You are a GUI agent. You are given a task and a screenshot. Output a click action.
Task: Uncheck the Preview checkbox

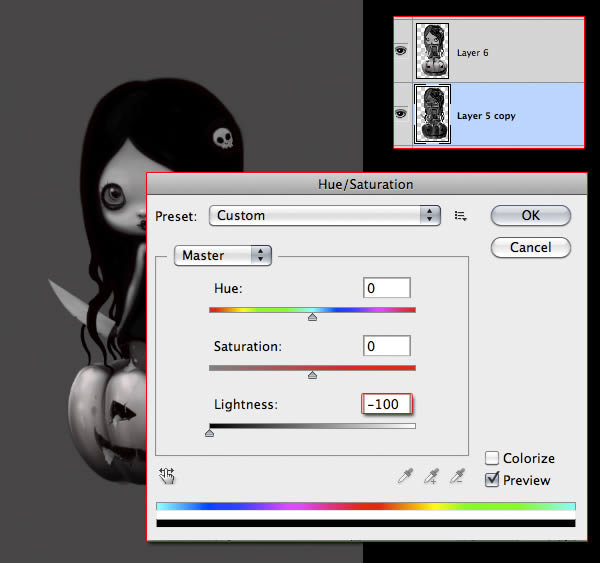(492, 480)
